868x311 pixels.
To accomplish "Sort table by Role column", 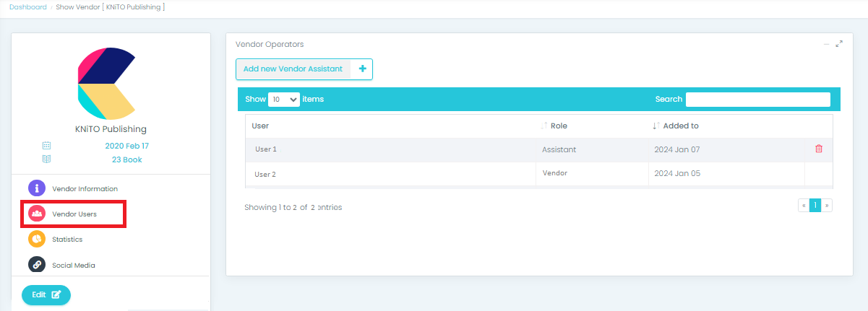I will (x=559, y=126).
